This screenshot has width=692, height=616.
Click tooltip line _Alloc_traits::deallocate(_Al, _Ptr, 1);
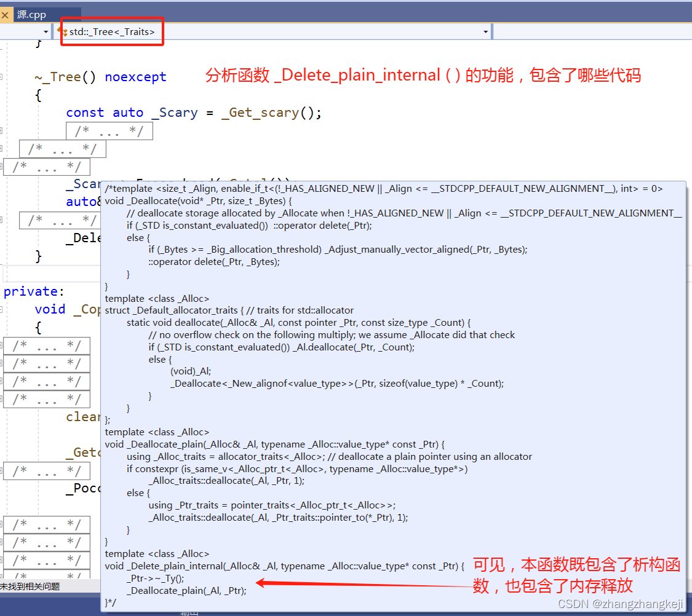coord(226,481)
